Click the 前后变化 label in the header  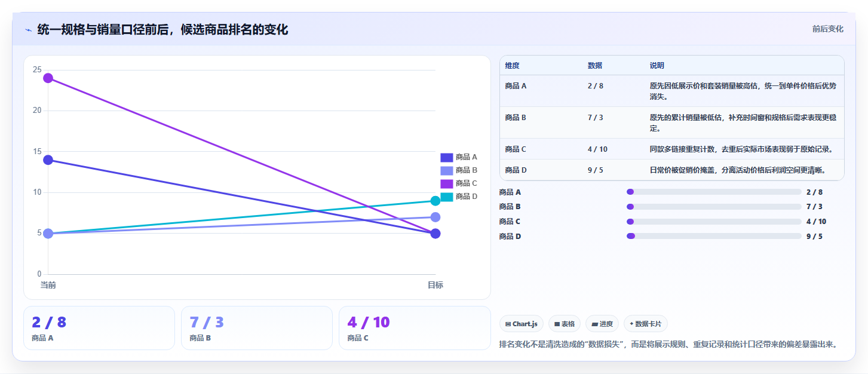[x=827, y=29]
